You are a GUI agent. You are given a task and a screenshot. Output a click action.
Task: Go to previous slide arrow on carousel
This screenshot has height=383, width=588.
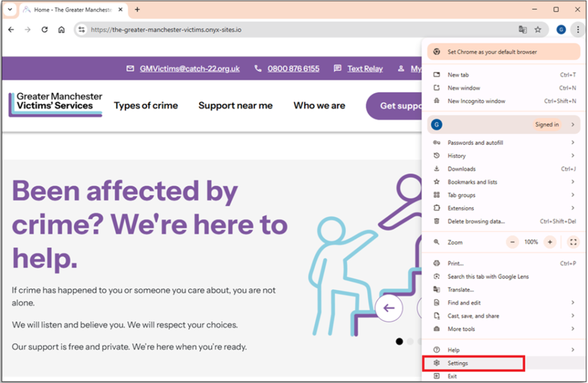tap(389, 308)
